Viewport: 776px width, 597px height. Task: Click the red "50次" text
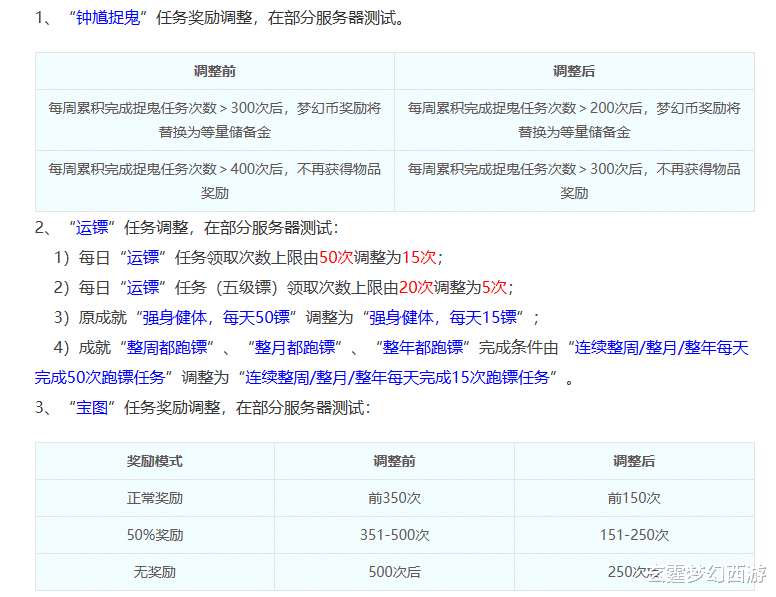click(x=336, y=257)
